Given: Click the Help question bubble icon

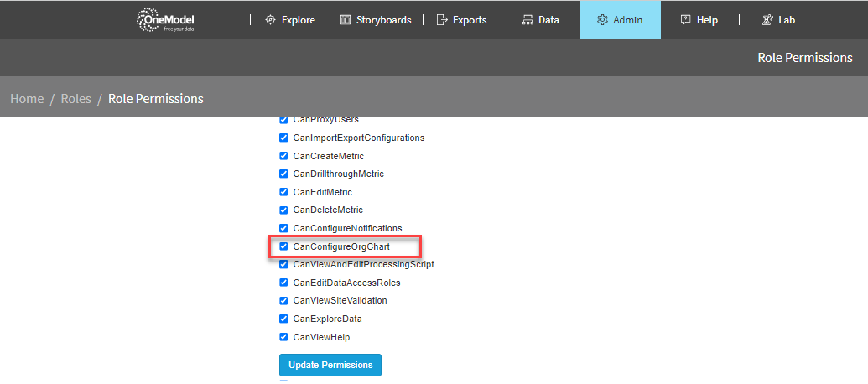Looking at the screenshot, I should click(686, 20).
